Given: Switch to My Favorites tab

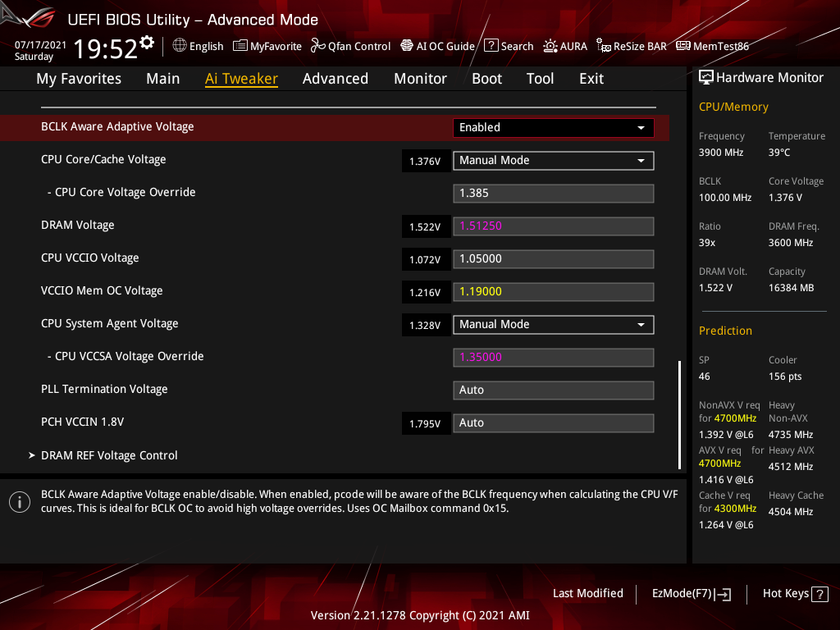Looking at the screenshot, I should (x=79, y=79).
